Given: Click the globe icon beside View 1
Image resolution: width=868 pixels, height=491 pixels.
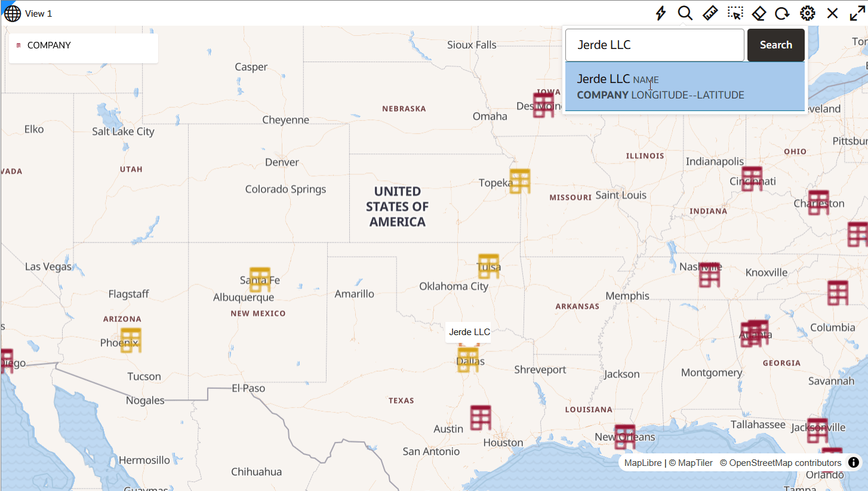Looking at the screenshot, I should click(x=12, y=13).
